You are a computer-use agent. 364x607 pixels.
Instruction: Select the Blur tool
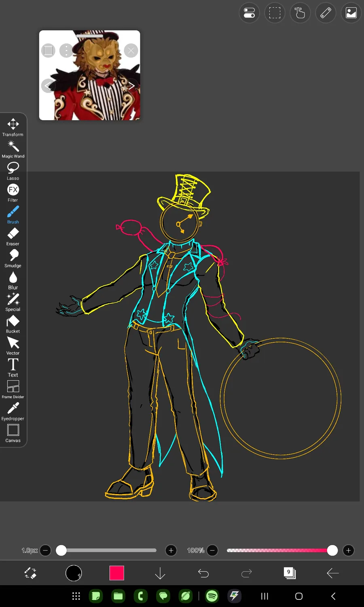click(x=13, y=280)
